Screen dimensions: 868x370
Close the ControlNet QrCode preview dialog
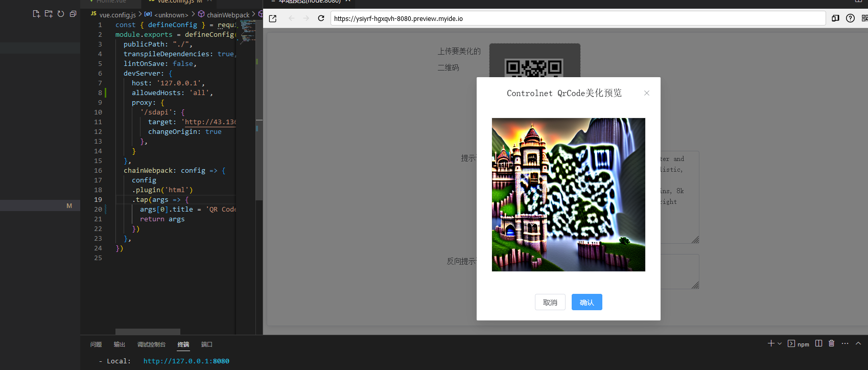click(647, 93)
